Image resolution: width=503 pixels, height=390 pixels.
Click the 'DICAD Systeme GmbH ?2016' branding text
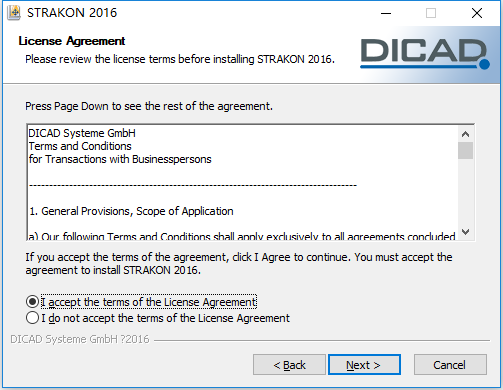[80, 339]
